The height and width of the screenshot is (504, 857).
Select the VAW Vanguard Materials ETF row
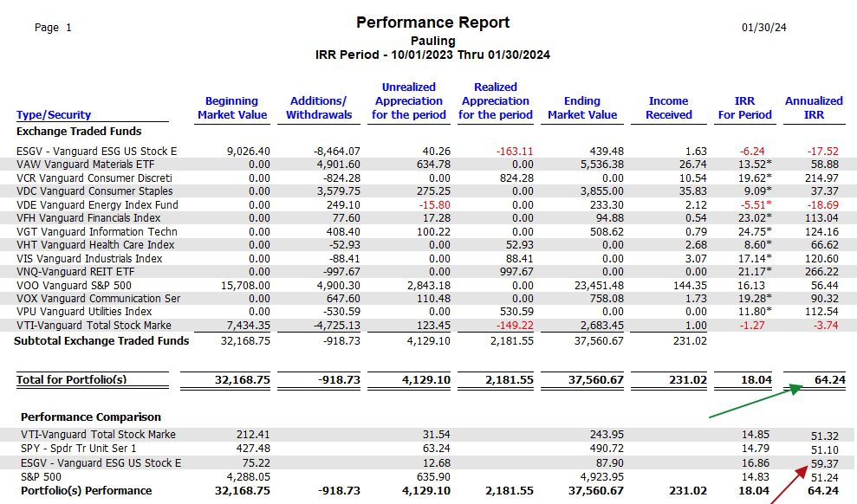click(428, 165)
